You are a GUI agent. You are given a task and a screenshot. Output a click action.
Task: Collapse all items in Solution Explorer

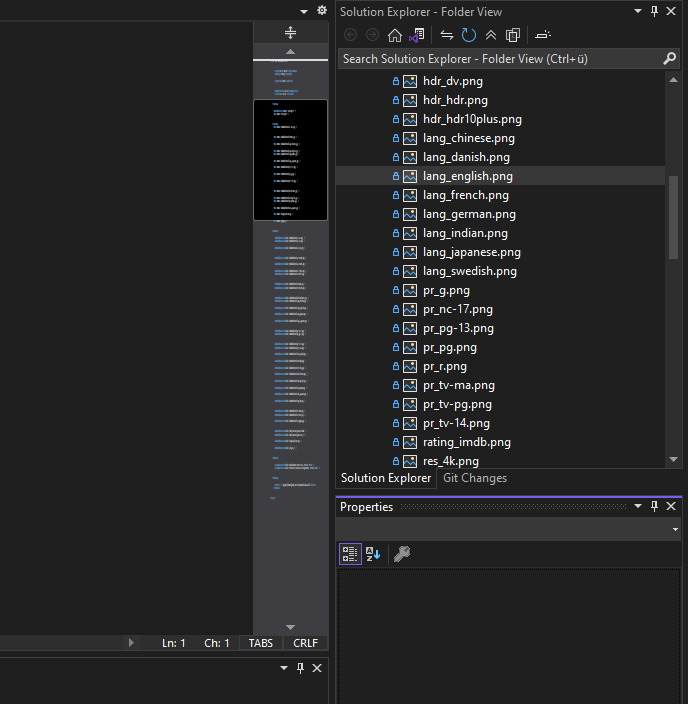pyautogui.click(x=490, y=35)
